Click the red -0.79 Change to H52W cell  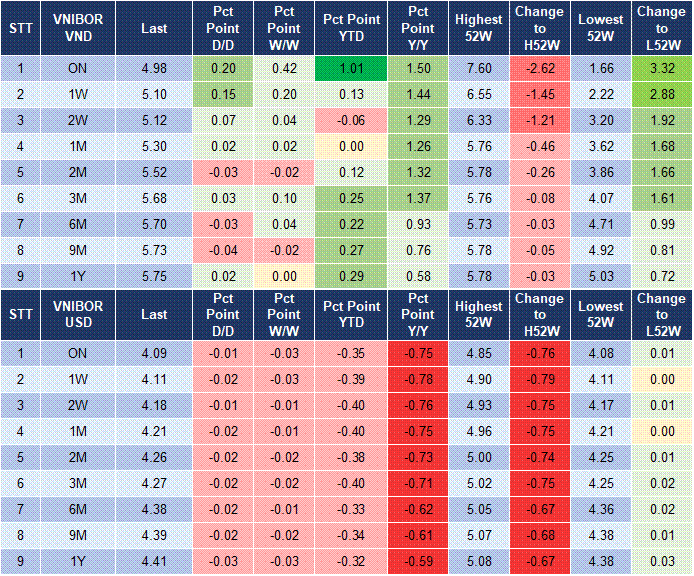(541, 379)
